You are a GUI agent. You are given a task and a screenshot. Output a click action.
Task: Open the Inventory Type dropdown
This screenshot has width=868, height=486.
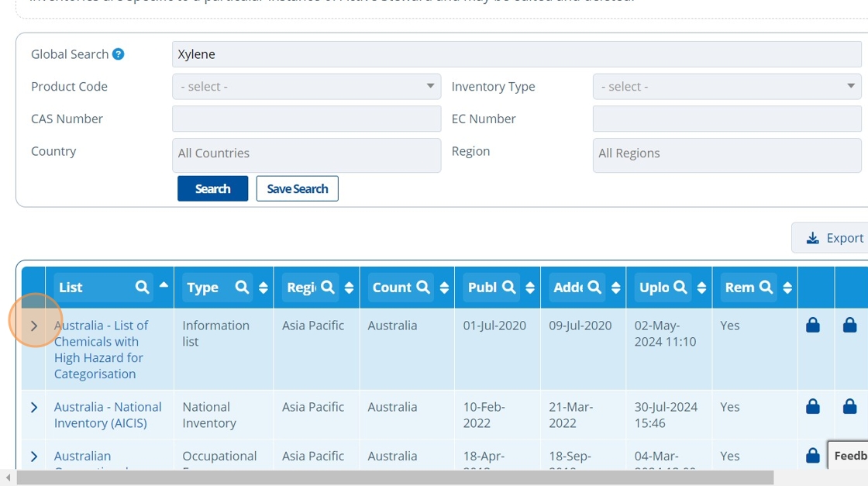point(727,86)
